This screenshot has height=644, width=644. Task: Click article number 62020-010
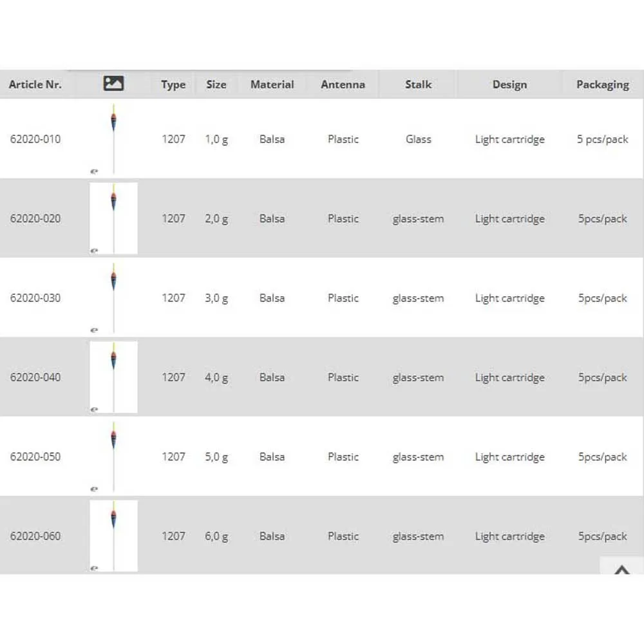pyautogui.click(x=35, y=139)
